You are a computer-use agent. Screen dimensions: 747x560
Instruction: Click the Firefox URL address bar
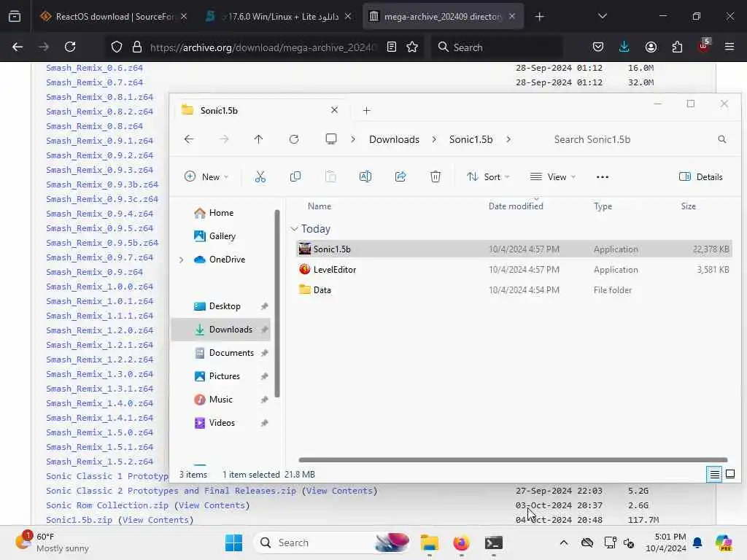(x=263, y=47)
